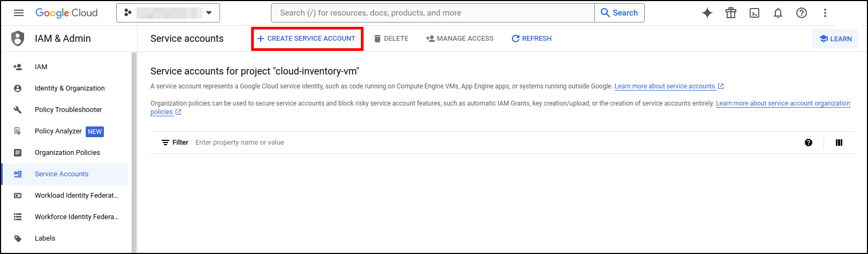Open the help question mark menu
Viewport: 868px width, 254px height.
click(802, 13)
